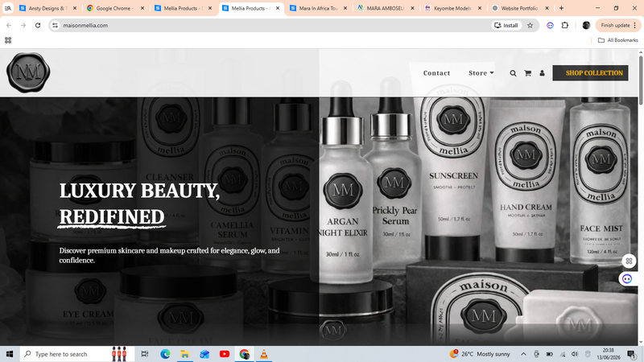Screen dimensions: 644x362
Task: Switch to the Mara In Africa Tours tab
Action: tap(313, 8)
